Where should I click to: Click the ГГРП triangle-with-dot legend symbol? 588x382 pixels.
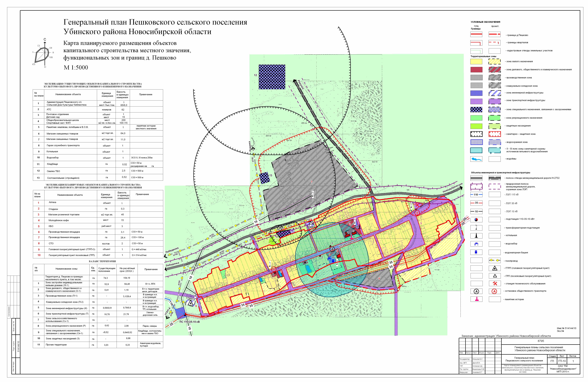tap(495, 268)
